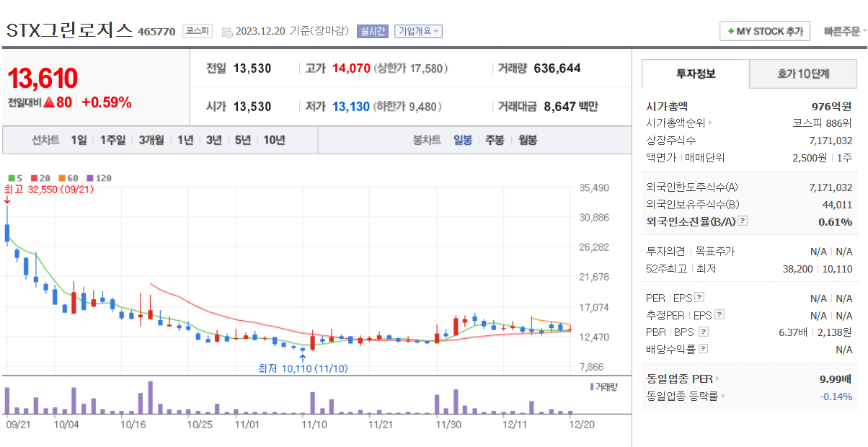Switch to the 투자정보 tab
This screenshot has height=447, width=868.
pyautogui.click(x=696, y=74)
